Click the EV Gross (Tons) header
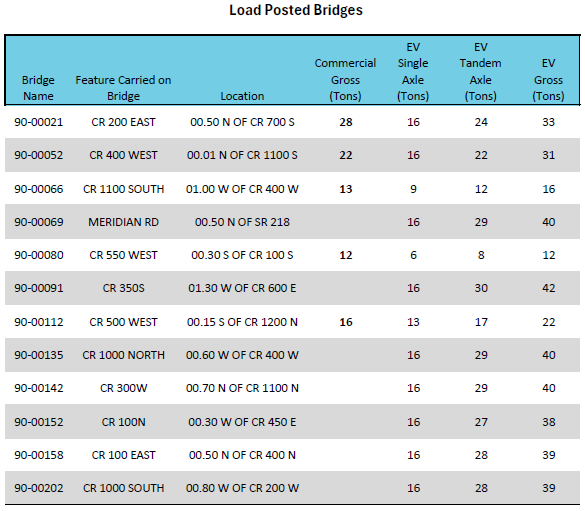Viewport: 585px width, 511px height. [548, 80]
